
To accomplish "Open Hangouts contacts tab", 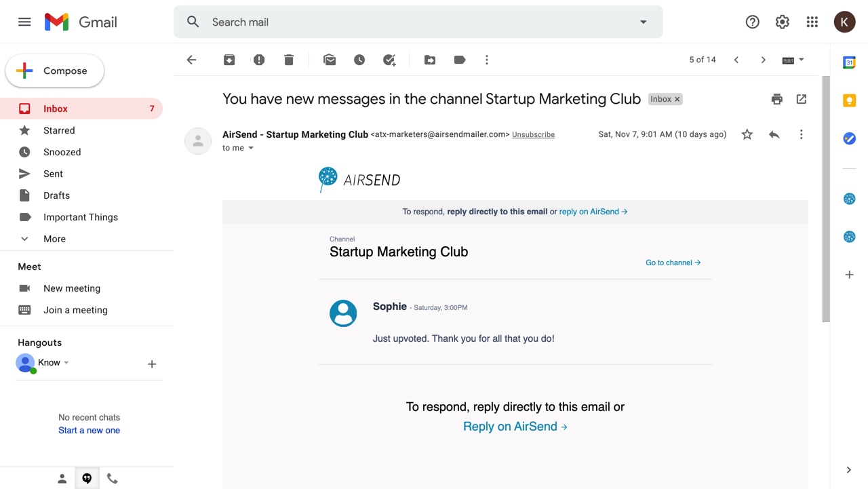I will (62, 478).
